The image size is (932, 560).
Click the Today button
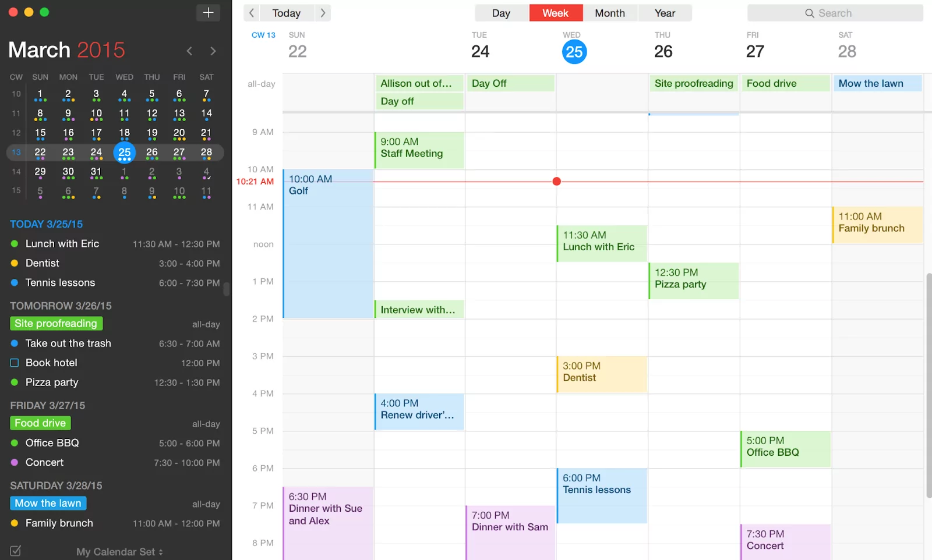(x=286, y=12)
